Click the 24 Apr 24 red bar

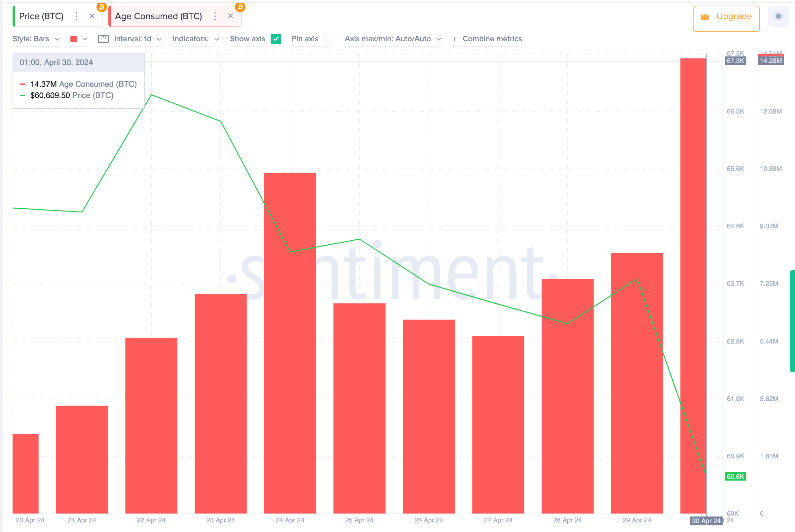tap(290, 343)
